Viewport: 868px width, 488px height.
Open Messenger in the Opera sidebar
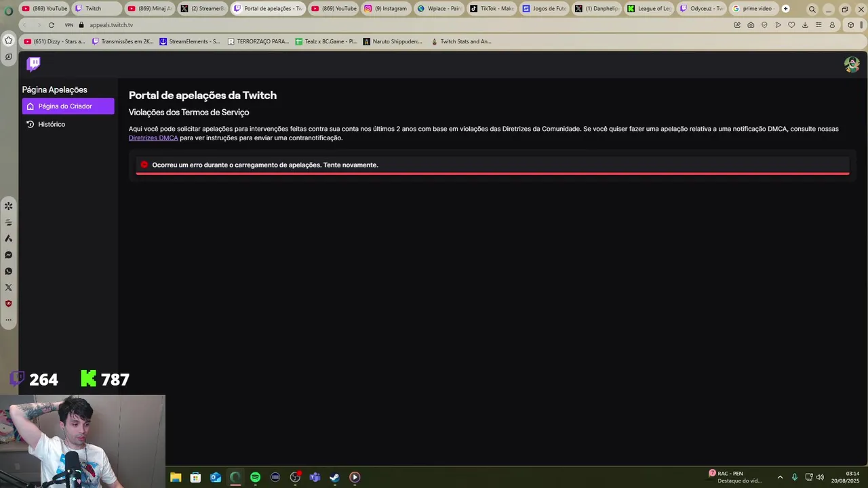[9, 255]
